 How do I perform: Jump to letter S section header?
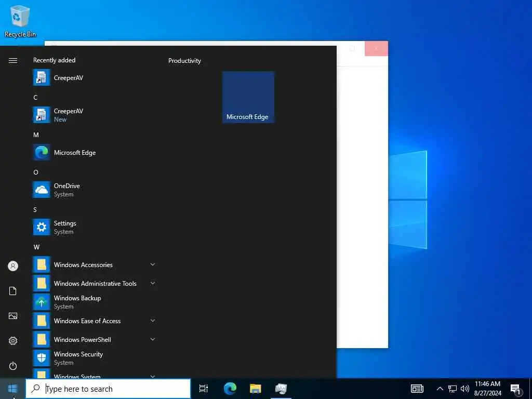(x=35, y=210)
